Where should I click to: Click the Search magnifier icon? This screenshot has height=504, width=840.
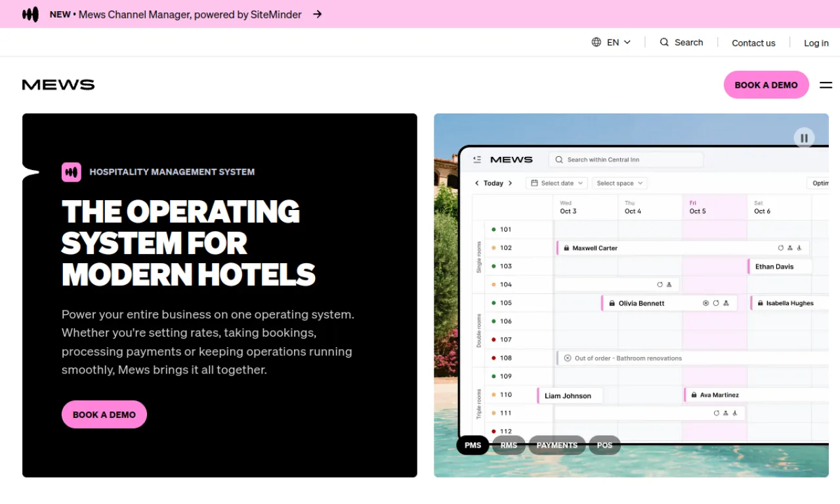664,42
